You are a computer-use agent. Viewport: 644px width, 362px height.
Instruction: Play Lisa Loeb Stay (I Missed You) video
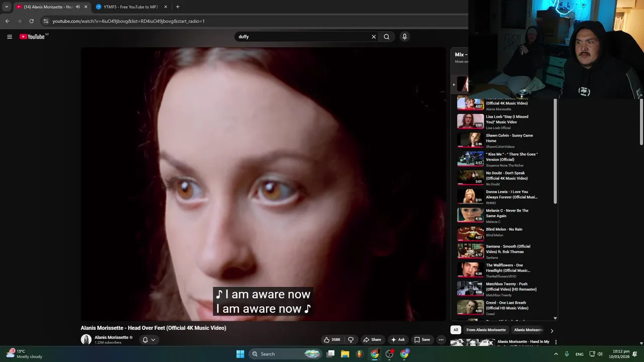click(x=505, y=121)
